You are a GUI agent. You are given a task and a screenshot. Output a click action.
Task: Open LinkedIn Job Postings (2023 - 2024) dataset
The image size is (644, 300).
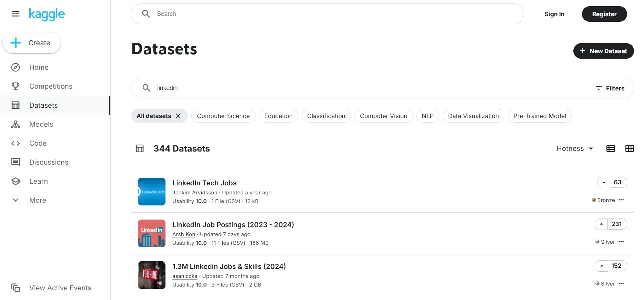[233, 225]
